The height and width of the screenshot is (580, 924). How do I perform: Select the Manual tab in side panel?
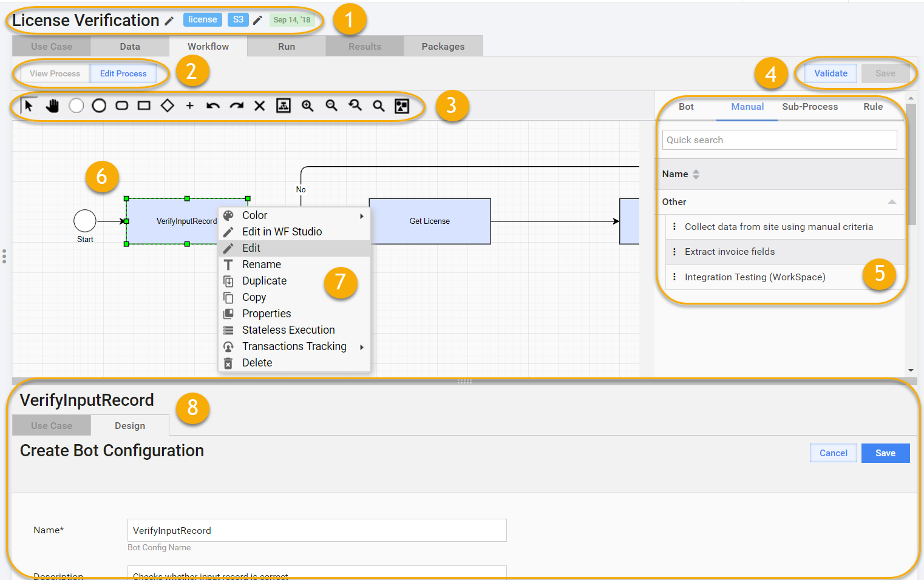pos(747,107)
